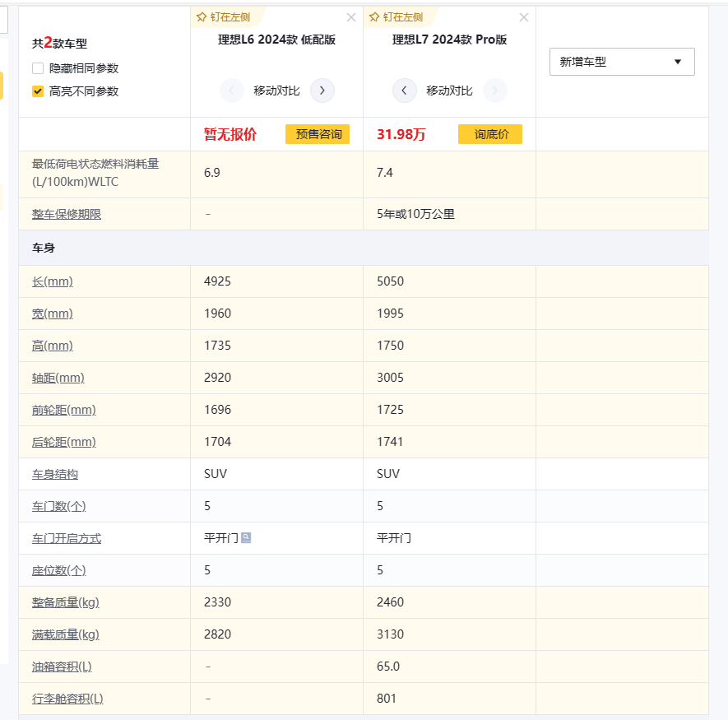This screenshot has height=720, width=728.
Task: Select the 5年或10万公里 warranty value
Action: [x=415, y=214]
